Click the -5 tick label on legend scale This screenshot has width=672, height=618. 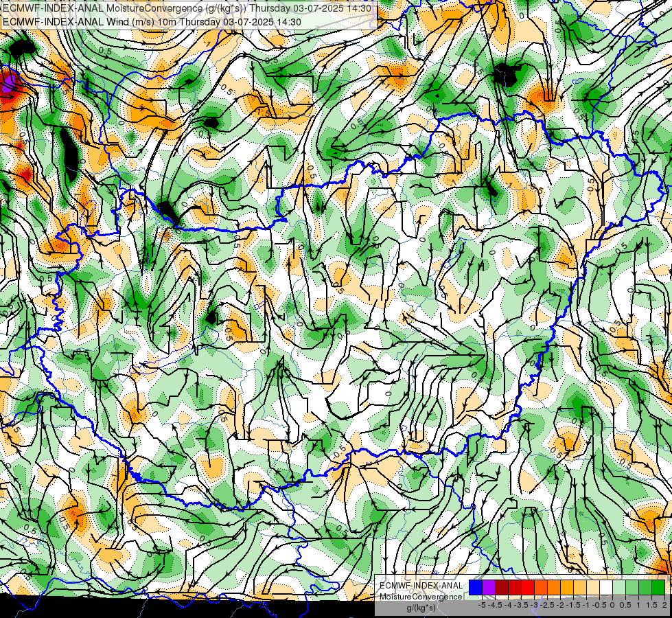pos(482,605)
